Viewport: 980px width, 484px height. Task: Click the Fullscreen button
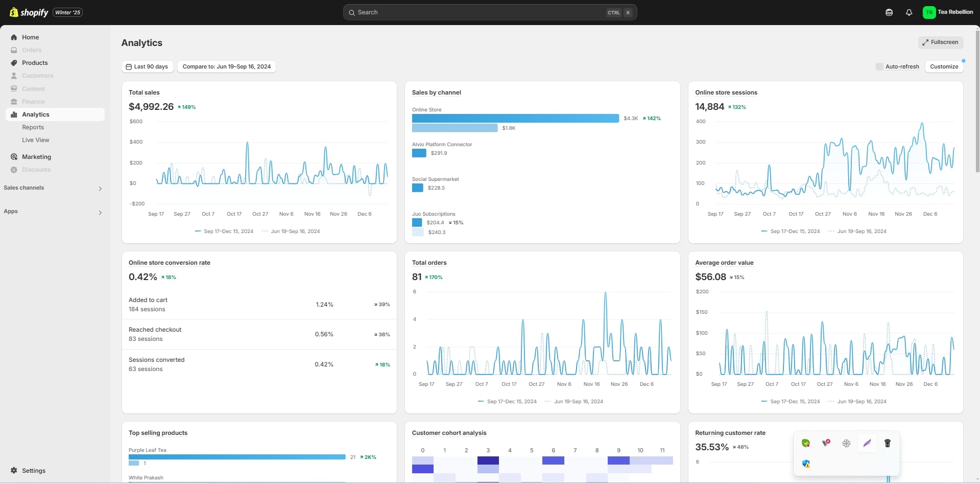click(941, 42)
